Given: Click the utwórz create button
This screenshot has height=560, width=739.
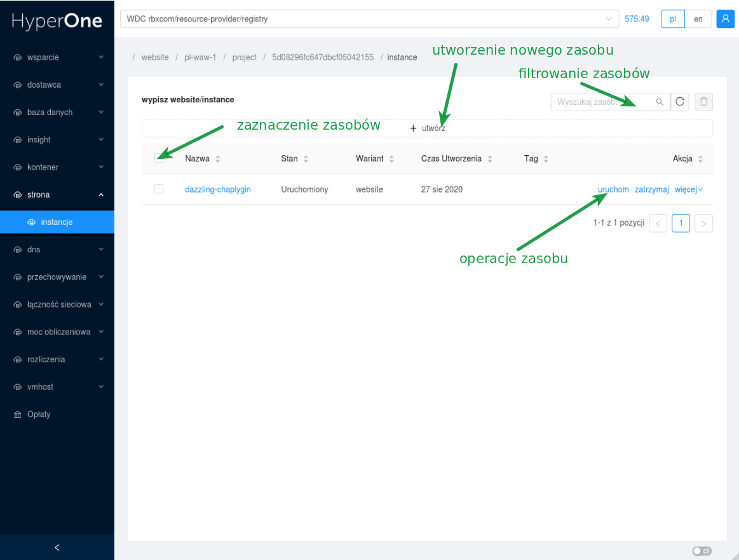Looking at the screenshot, I should pyautogui.click(x=427, y=128).
